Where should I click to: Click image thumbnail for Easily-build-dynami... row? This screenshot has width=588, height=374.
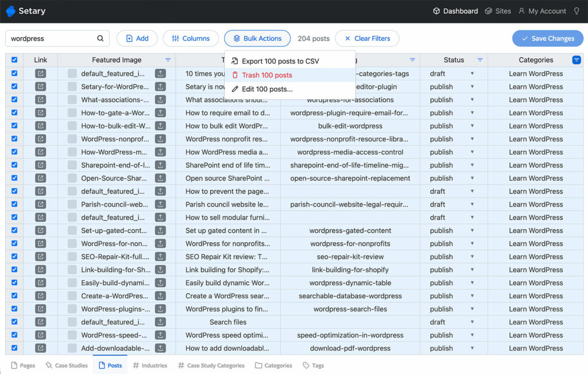(72, 283)
